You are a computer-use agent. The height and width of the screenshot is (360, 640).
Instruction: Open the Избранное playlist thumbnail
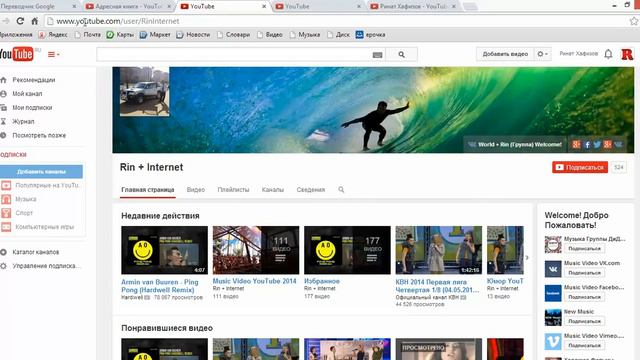(347, 250)
